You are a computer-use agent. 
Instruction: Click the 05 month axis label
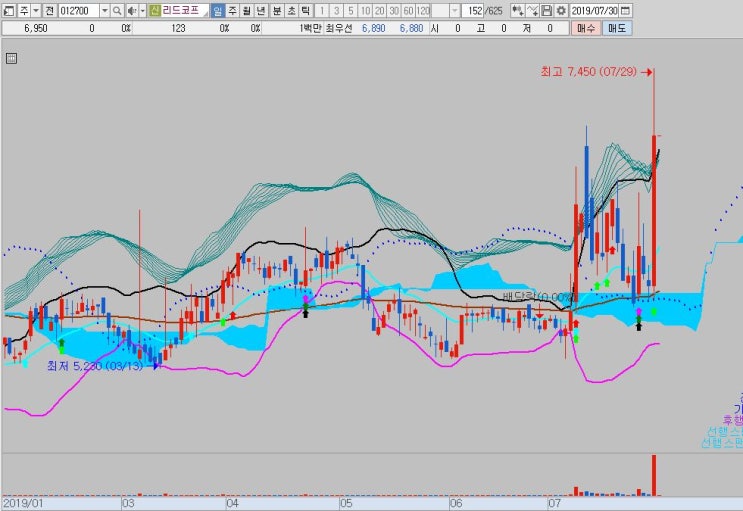[x=346, y=503]
